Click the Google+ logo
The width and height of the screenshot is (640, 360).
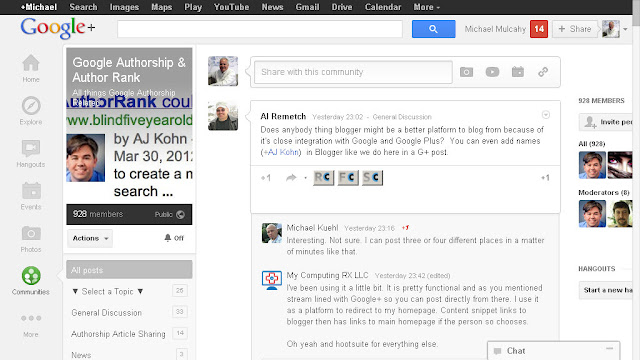(x=58, y=28)
